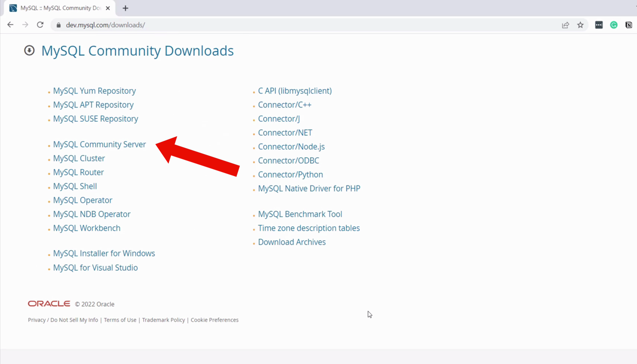637x364 pixels.
Task: Open the Cookie Preferences link
Action: click(214, 320)
